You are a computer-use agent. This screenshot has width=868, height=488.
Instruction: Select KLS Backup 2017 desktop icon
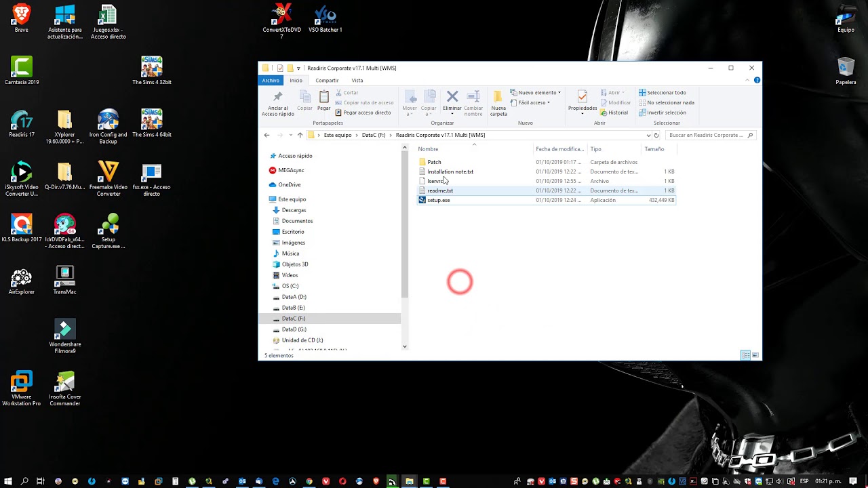pyautogui.click(x=21, y=227)
